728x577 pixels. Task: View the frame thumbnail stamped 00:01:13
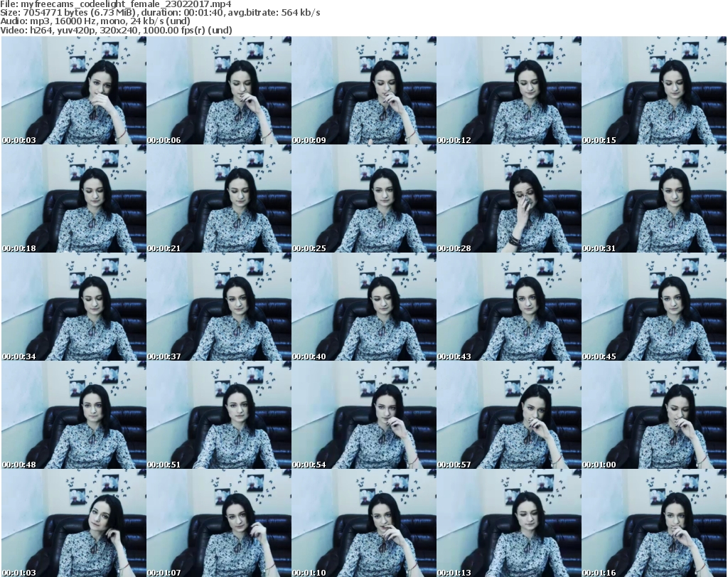coord(509,523)
